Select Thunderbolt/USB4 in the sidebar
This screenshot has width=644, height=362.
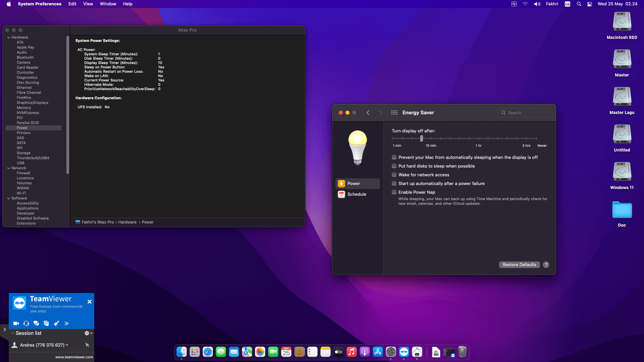pos(33,158)
